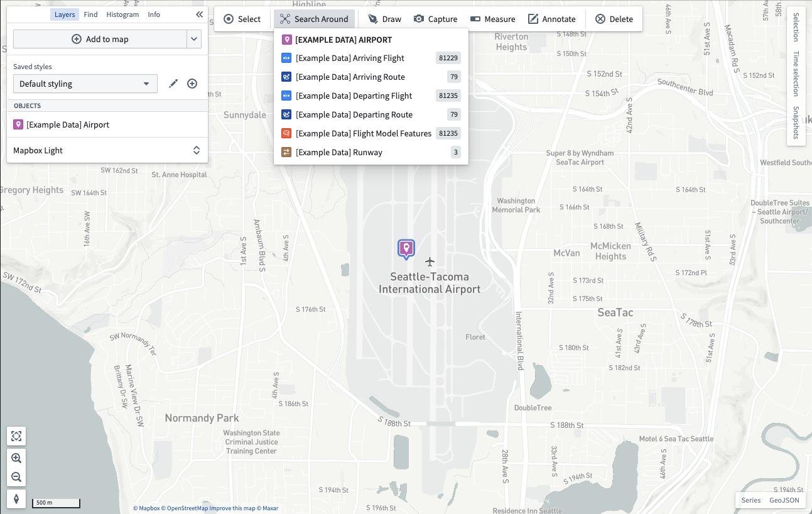Screen dimensions: 812x514
Task: Activate the Select tool
Action: click(242, 19)
